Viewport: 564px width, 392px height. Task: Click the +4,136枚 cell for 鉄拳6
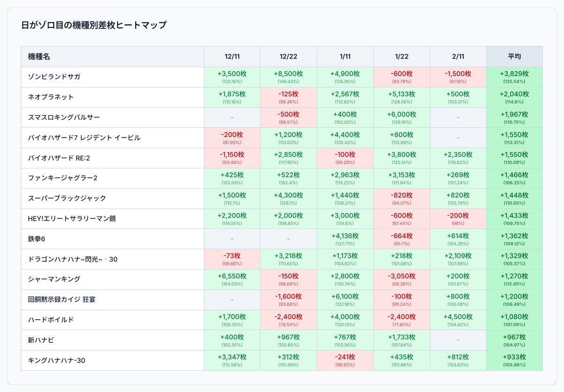(x=345, y=239)
